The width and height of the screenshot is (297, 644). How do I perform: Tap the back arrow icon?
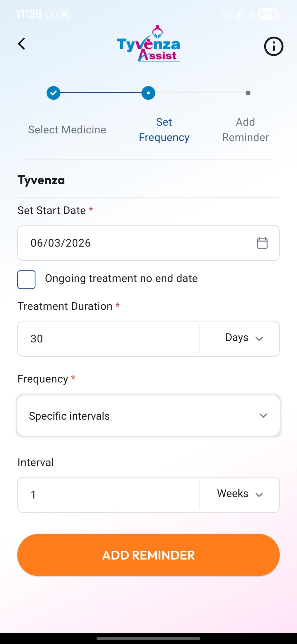22,44
